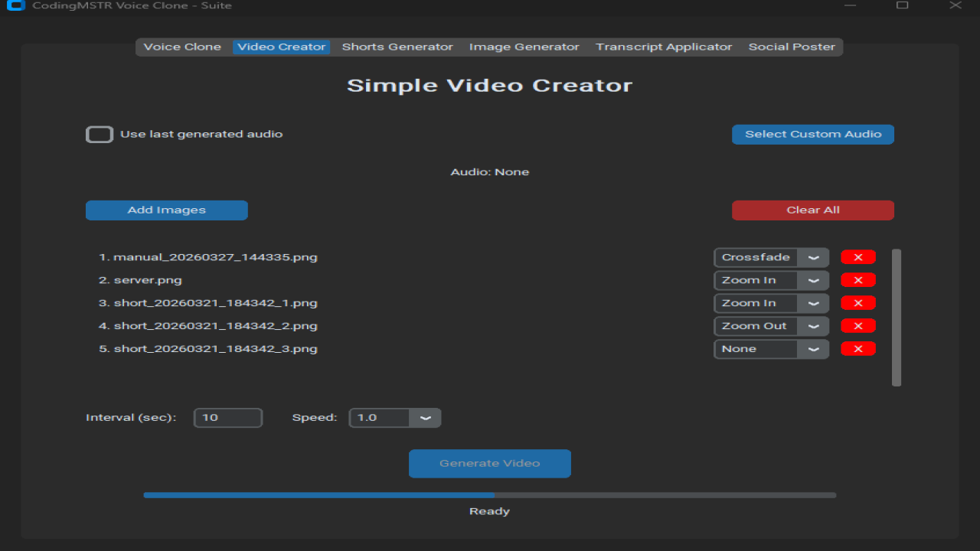This screenshot has width=980, height=551.
Task: Click the Add Images button
Action: (167, 210)
